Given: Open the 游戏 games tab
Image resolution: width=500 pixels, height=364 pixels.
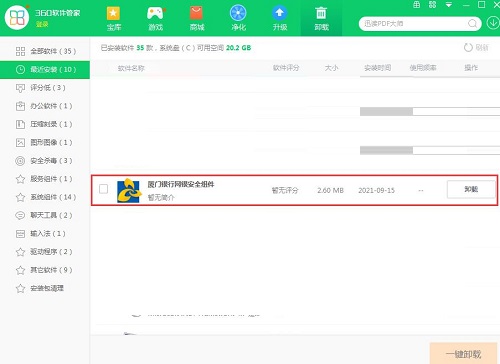Looking at the screenshot, I should tap(156, 19).
